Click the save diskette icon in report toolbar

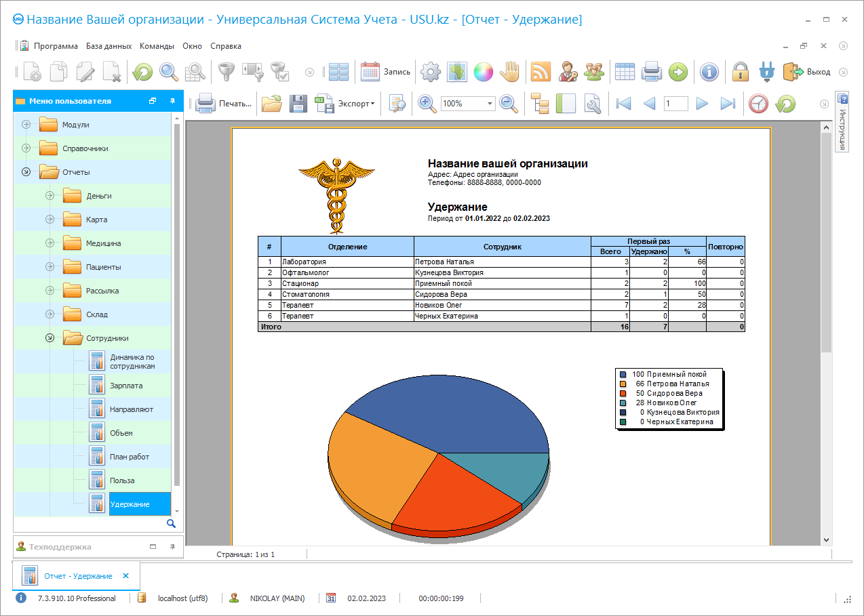coord(298,104)
